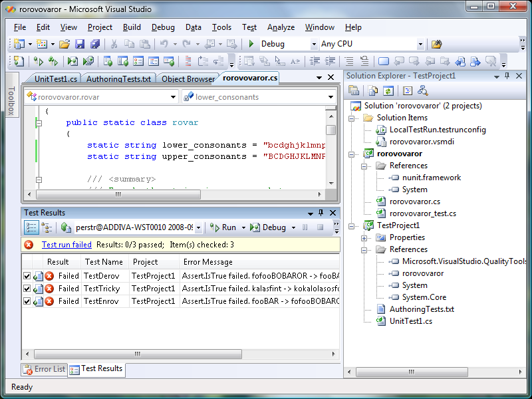
Task: Go to previous bookmark in document
Action: click(398, 61)
